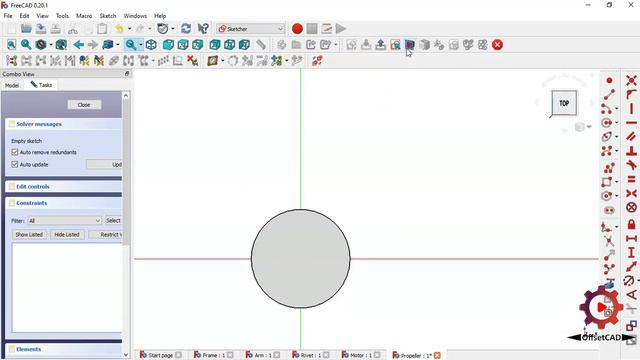Select Create line tool
This screenshot has width=640, height=360.
pyautogui.click(x=609, y=94)
